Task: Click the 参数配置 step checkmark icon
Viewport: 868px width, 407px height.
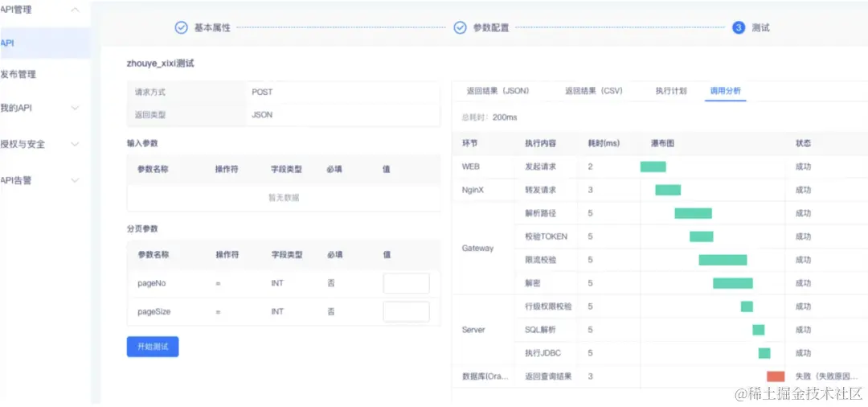Action: coord(460,27)
